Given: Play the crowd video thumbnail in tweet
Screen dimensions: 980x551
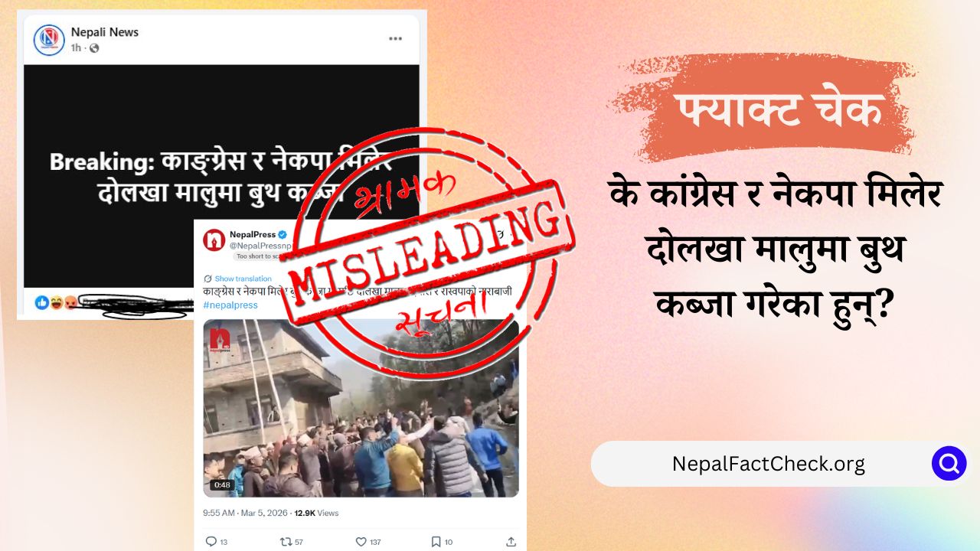Looking at the screenshot, I should click(361, 408).
